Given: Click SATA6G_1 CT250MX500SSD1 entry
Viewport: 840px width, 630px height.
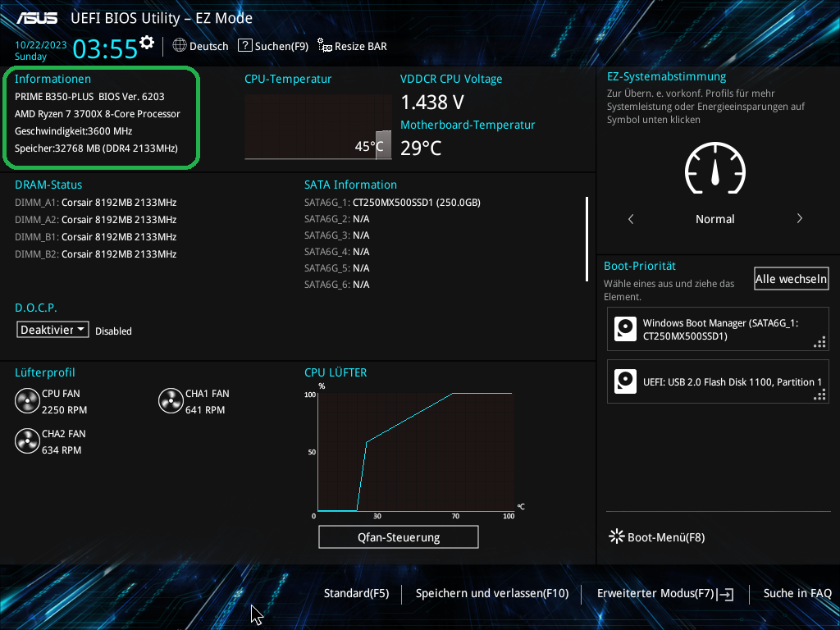Looking at the screenshot, I should point(392,203).
